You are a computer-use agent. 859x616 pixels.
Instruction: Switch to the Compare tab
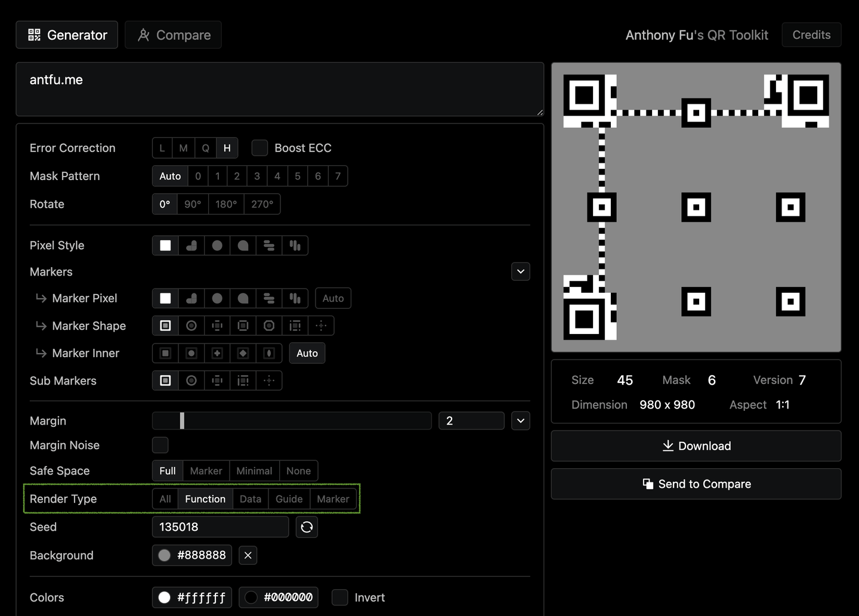click(173, 35)
